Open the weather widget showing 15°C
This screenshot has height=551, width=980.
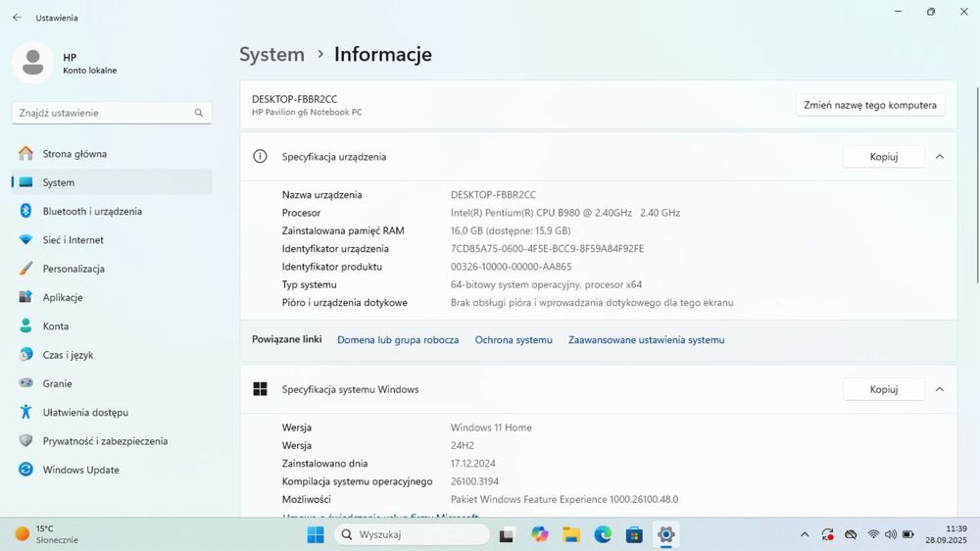click(x=47, y=534)
